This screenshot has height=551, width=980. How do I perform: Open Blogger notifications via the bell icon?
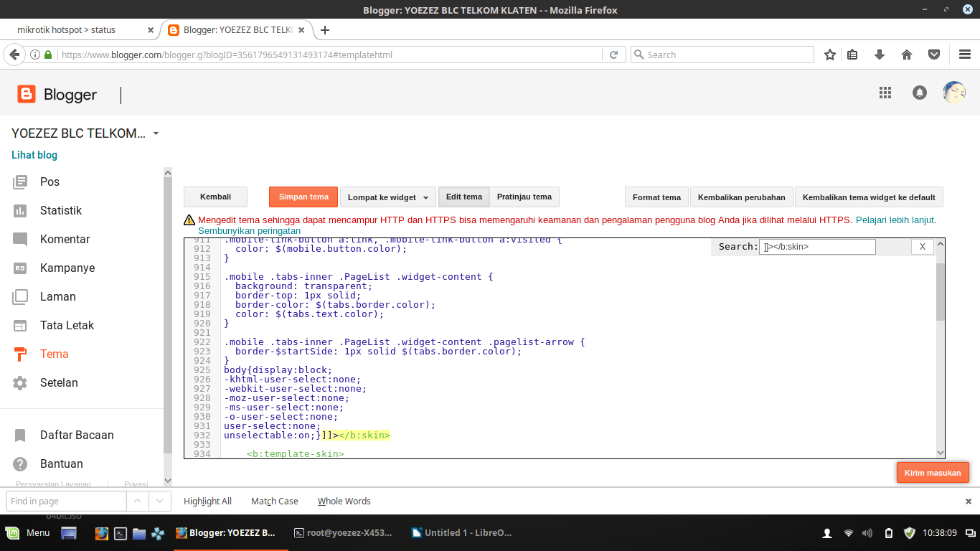[x=919, y=93]
